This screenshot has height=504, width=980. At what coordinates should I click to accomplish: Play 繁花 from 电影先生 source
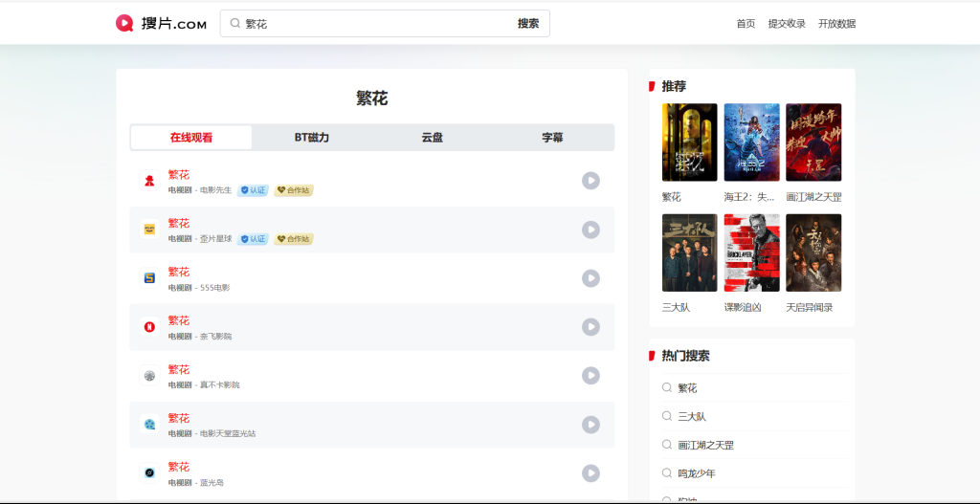tap(590, 181)
